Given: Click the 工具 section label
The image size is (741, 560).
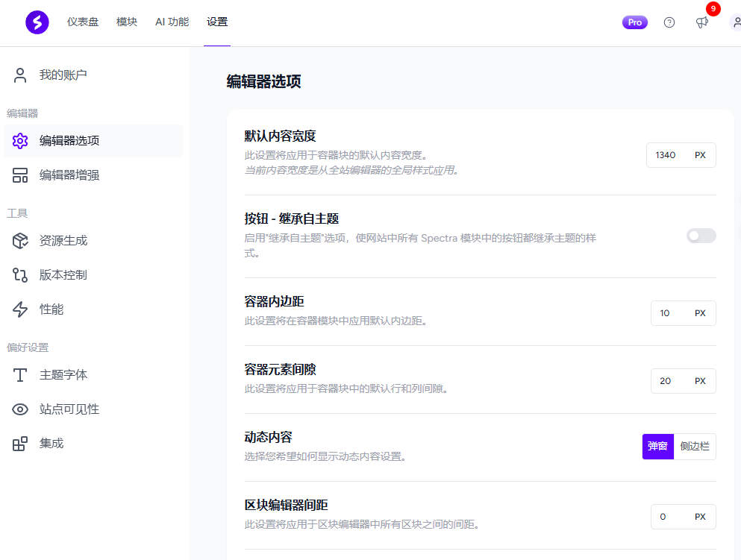Looking at the screenshot, I should click(x=17, y=213).
